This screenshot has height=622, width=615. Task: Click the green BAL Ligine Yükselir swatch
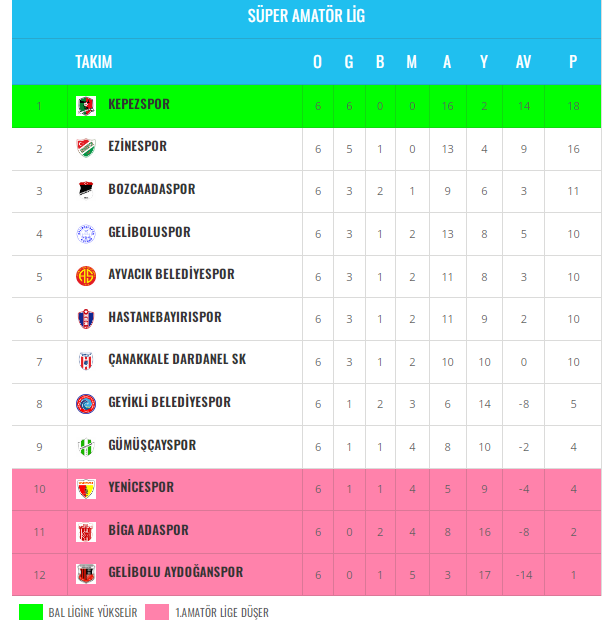pyautogui.click(x=31, y=612)
